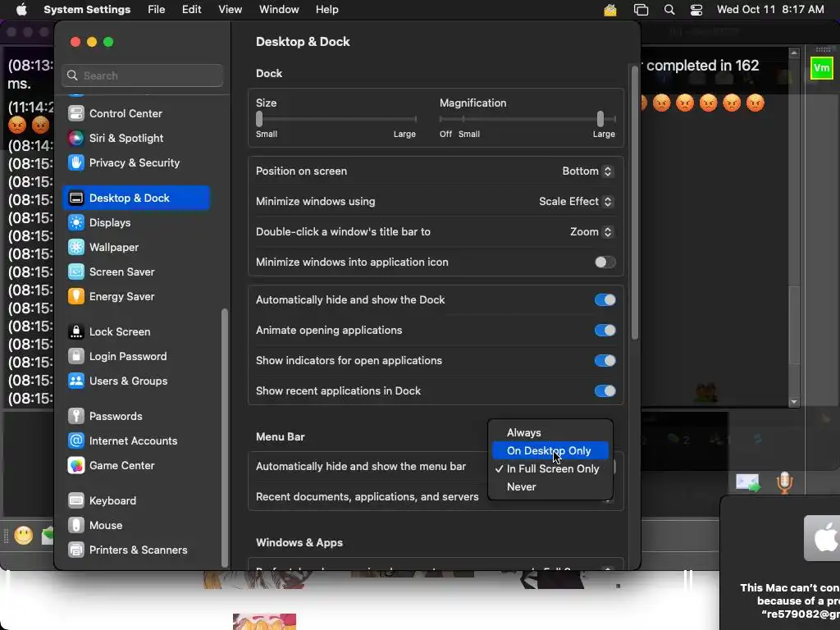Open Login Password icon in sidebar

[76, 357]
